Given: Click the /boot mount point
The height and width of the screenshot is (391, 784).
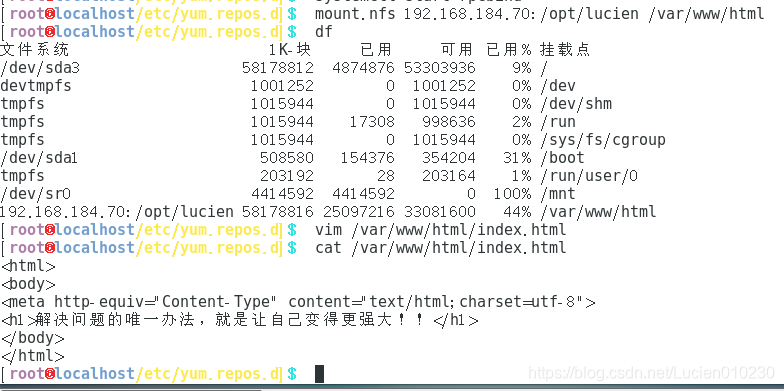Looking at the screenshot, I should (x=562, y=158).
